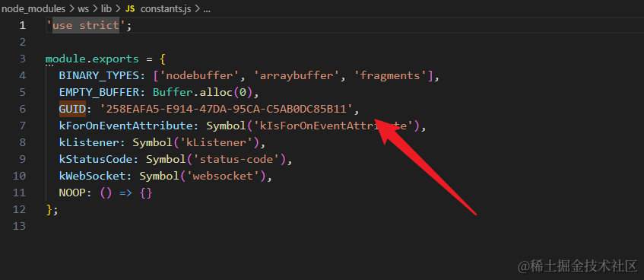
Task: Click line number 13 in gutter
Action: [x=19, y=226]
